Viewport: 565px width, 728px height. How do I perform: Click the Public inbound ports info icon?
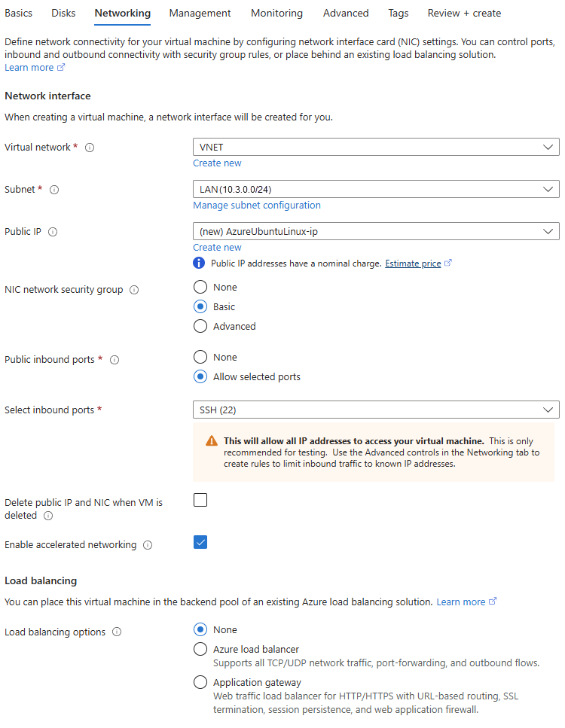point(115,360)
